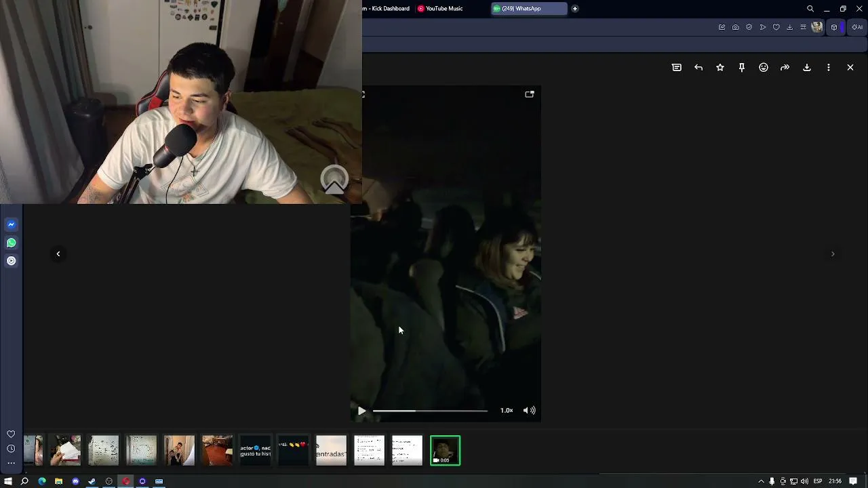Viewport: 868px width, 488px height.
Task: Click the browser toolbar play-arrow icon
Action: [763, 27]
